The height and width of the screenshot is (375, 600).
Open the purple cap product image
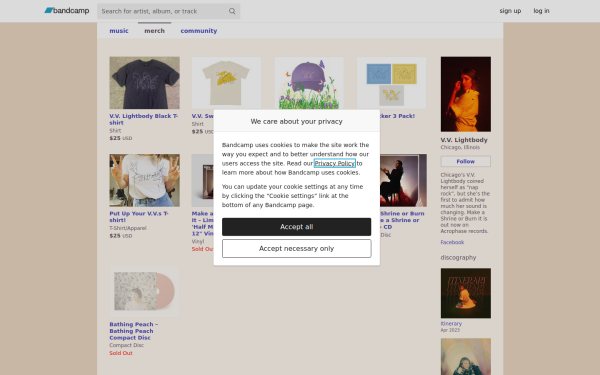[x=309, y=83]
